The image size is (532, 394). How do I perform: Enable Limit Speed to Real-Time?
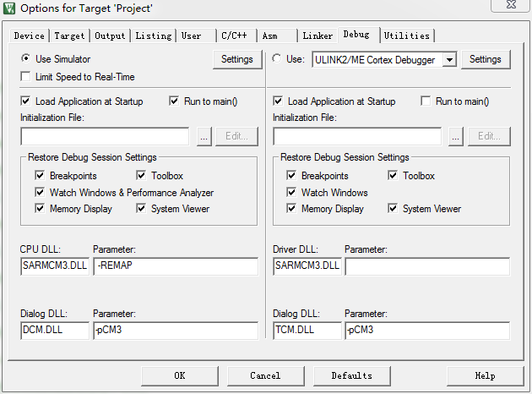(x=25, y=76)
